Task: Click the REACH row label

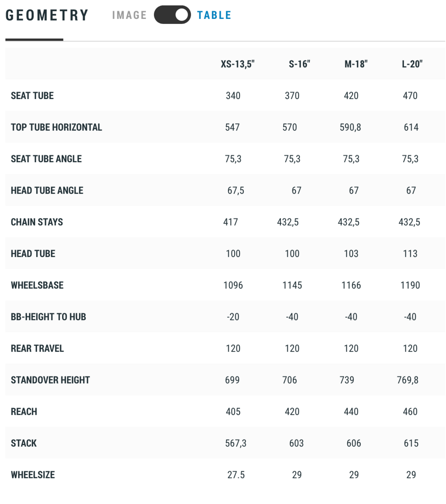Action: coord(24,412)
